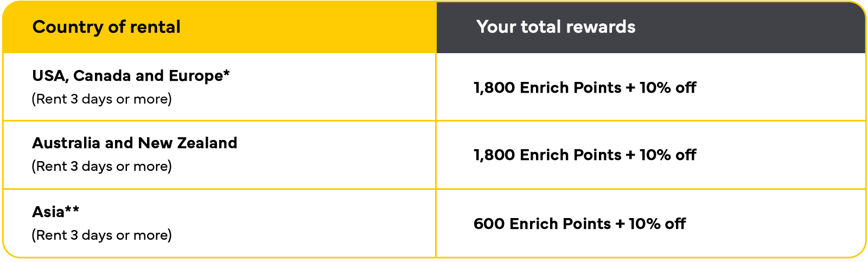Click rental duration note under USA, Canada and Europe
The width and height of the screenshot is (868, 262).
[x=101, y=99]
